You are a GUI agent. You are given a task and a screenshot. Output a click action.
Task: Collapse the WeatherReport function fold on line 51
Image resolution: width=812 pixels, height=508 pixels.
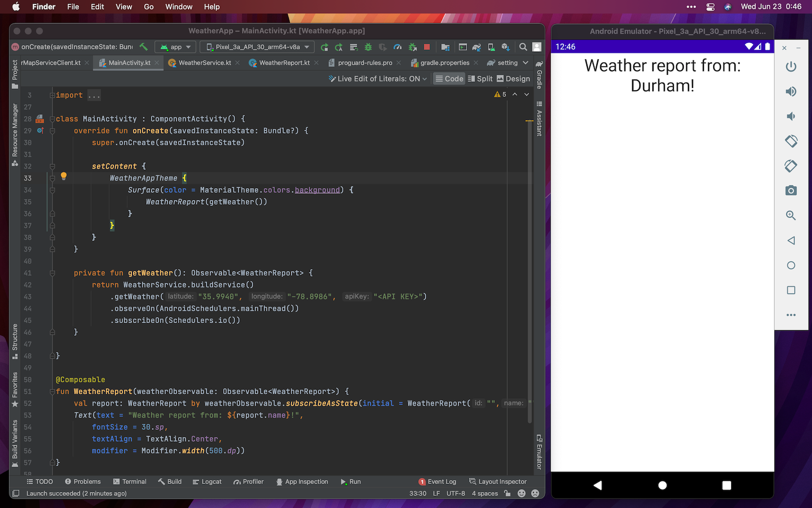[x=52, y=391]
